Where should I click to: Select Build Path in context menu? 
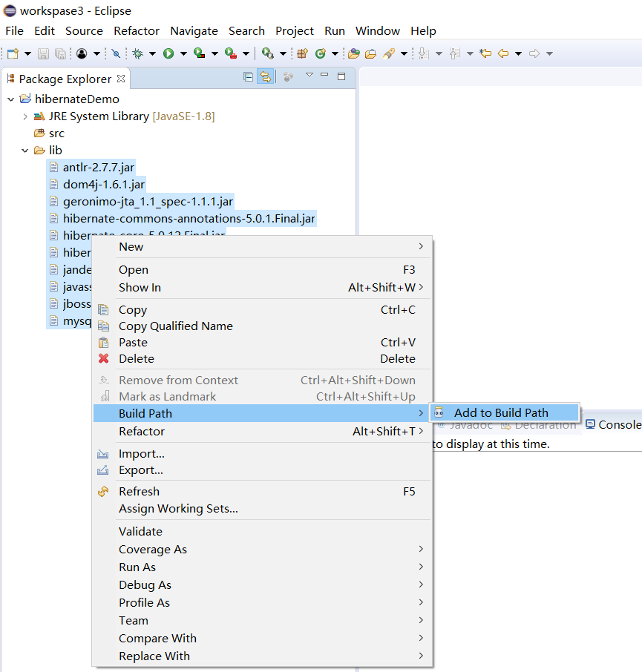[263, 413]
